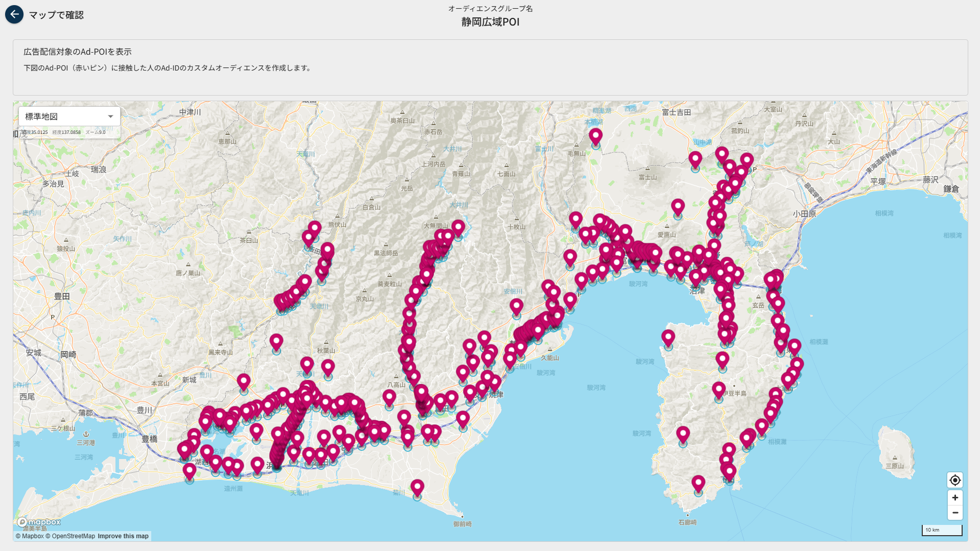Click the 御前崎 cape label
The image size is (980, 551).
462,524
